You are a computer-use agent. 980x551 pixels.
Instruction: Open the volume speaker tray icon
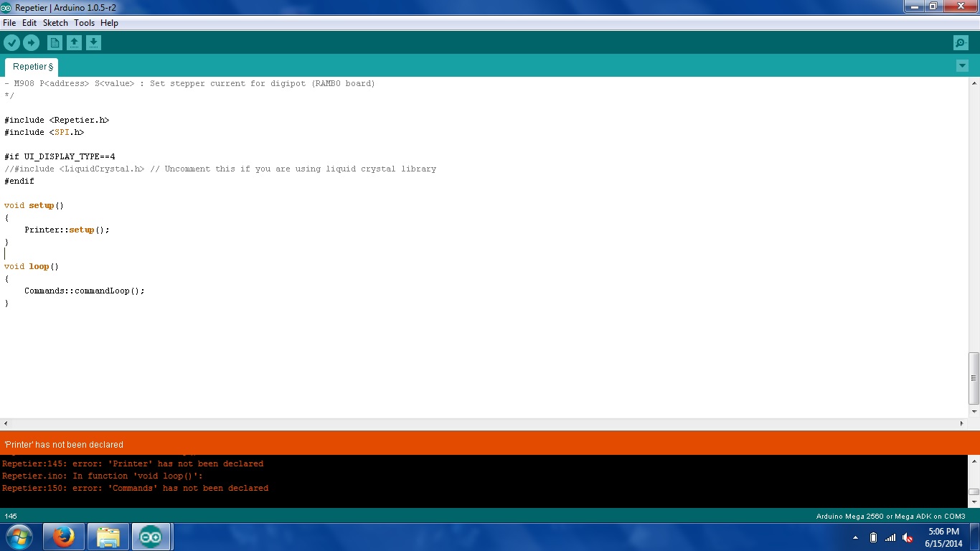point(908,537)
